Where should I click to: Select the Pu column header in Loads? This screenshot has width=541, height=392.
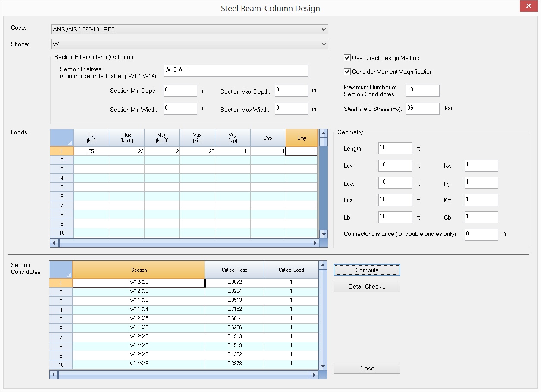click(91, 138)
